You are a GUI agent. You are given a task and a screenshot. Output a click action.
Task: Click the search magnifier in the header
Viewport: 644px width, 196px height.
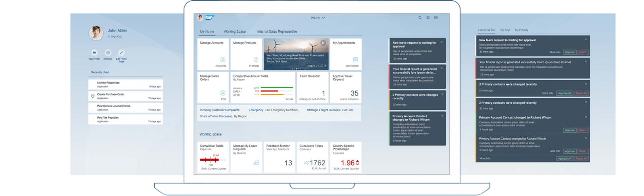point(420,18)
